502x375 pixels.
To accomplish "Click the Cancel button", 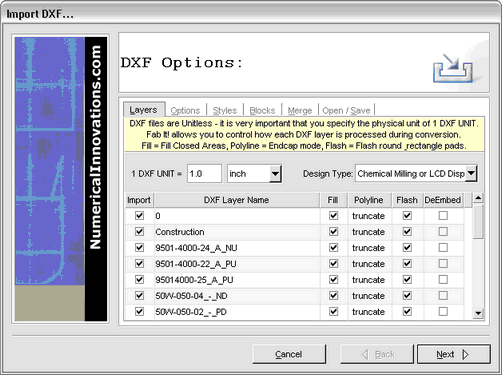I will click(x=289, y=354).
